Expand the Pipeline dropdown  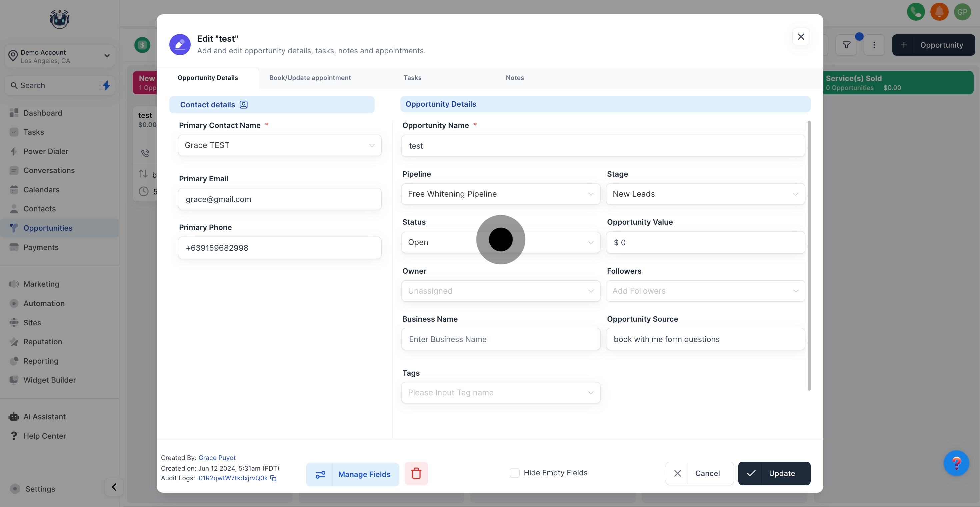[500, 194]
